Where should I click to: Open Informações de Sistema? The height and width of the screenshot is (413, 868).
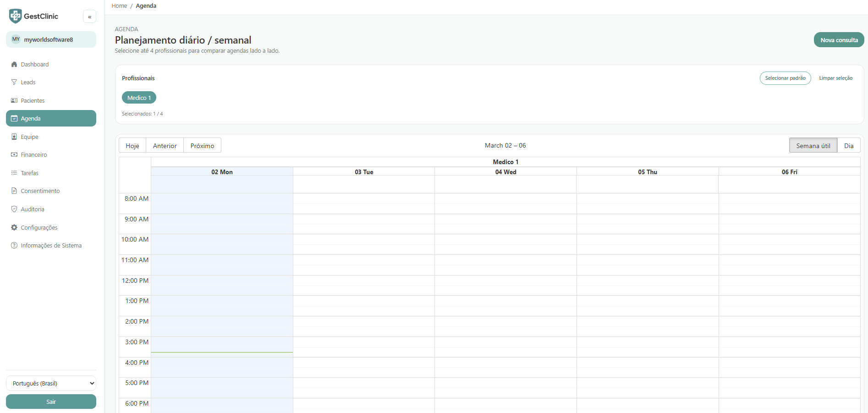14,245
